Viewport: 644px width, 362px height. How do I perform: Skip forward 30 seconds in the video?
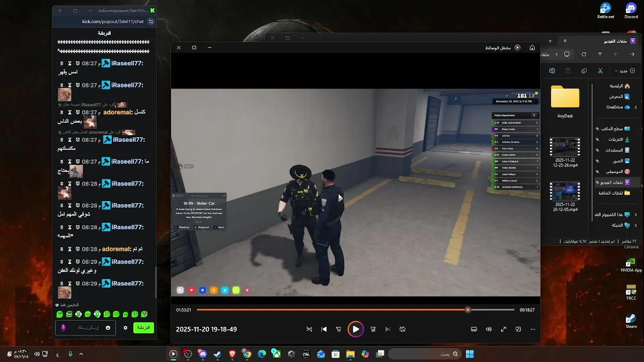click(x=373, y=329)
